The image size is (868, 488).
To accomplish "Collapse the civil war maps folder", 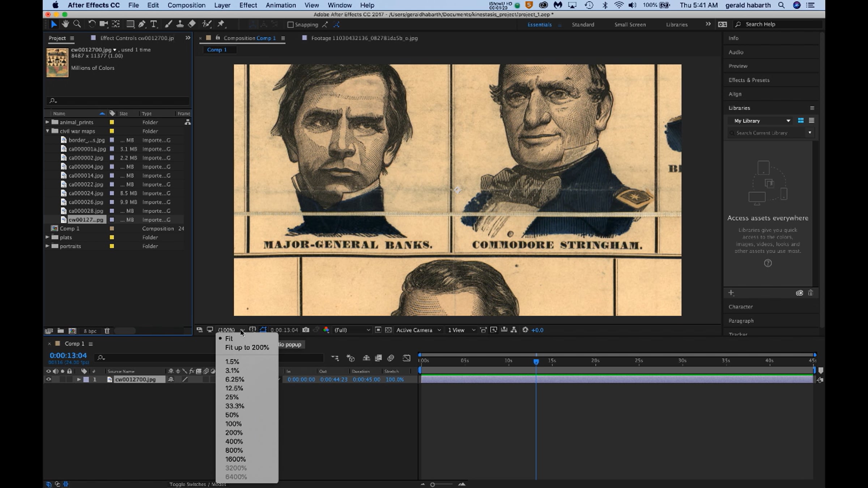I will click(47, 131).
